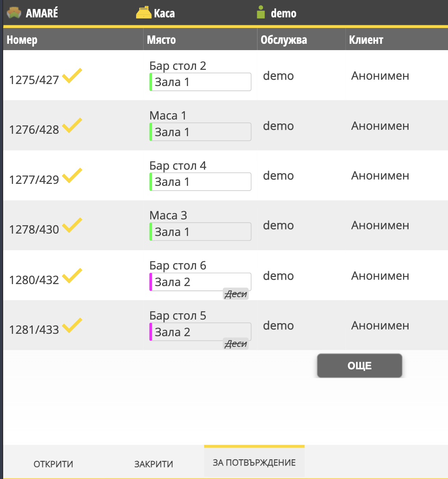The width and height of the screenshot is (448, 479).
Task: Click the Зала 1 box under Бар стол 2
Action: click(200, 82)
